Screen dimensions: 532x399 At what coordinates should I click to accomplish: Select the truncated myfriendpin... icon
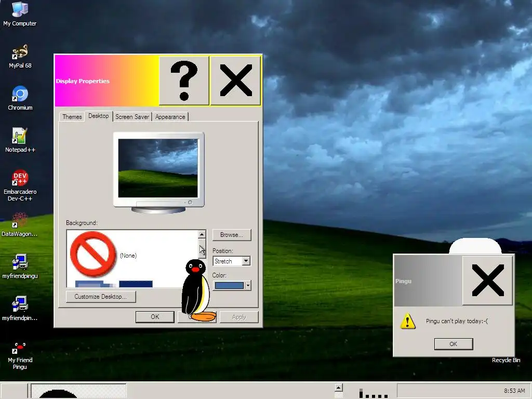(x=20, y=309)
